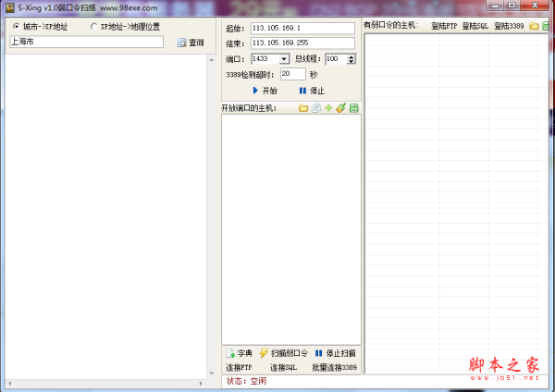
Task: Clear the host list with the brush icon
Action: (x=340, y=108)
